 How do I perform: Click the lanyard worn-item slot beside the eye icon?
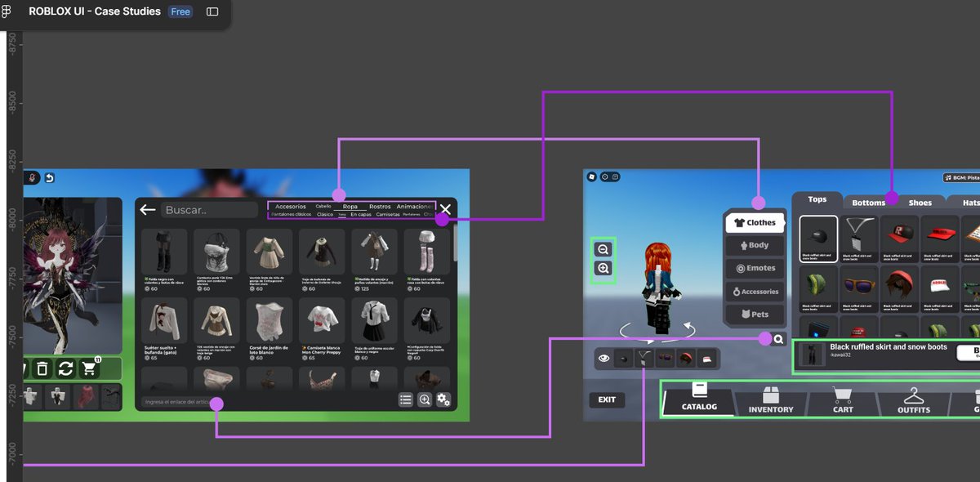tap(645, 358)
